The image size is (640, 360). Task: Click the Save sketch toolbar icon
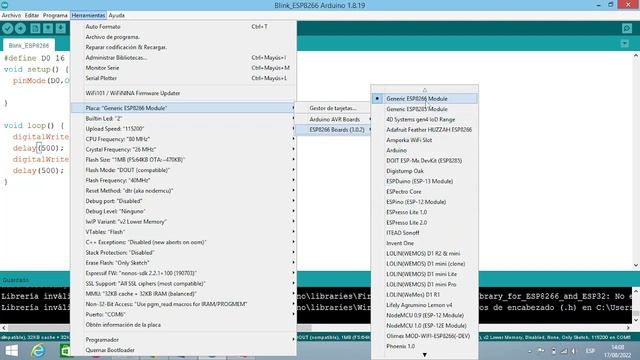click(x=61, y=28)
